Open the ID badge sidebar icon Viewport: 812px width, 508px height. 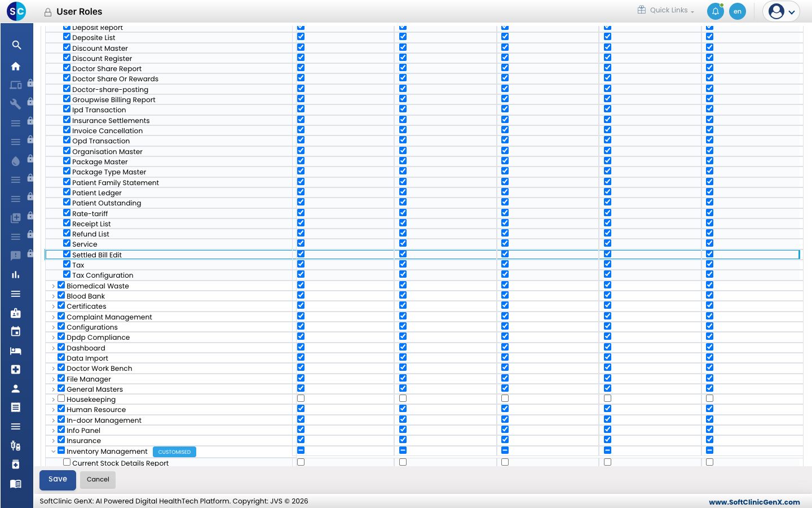point(16,313)
